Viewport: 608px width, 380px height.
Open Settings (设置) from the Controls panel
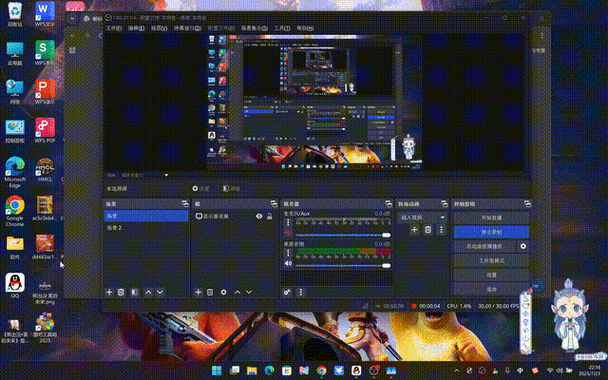(491, 275)
